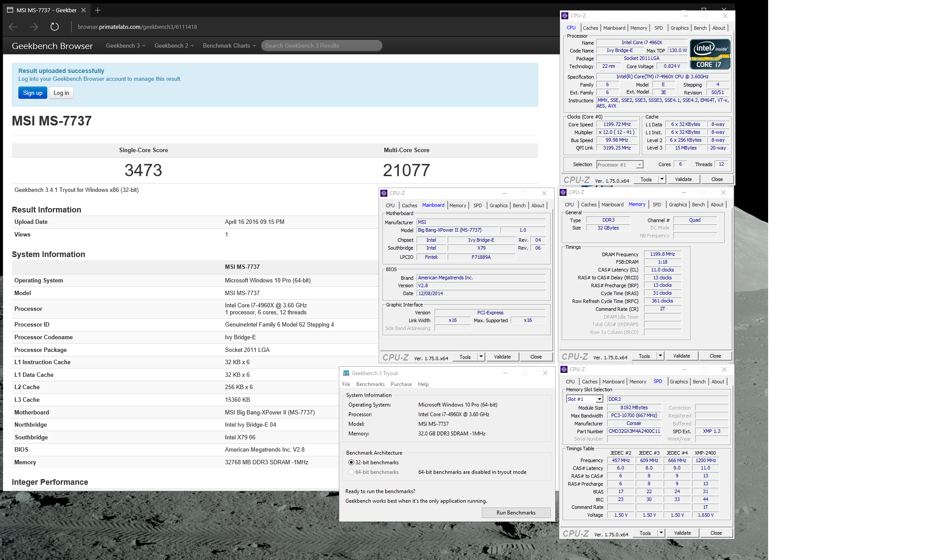This screenshot has height=560, width=929.
Task: Click the browser forward arrow
Action: [34, 27]
